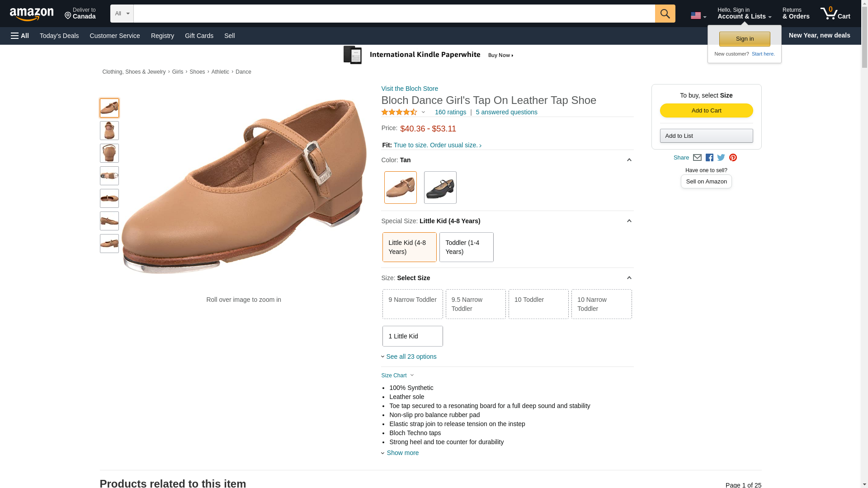Pin the product on Pinterest
The image size is (868, 488).
[733, 158]
